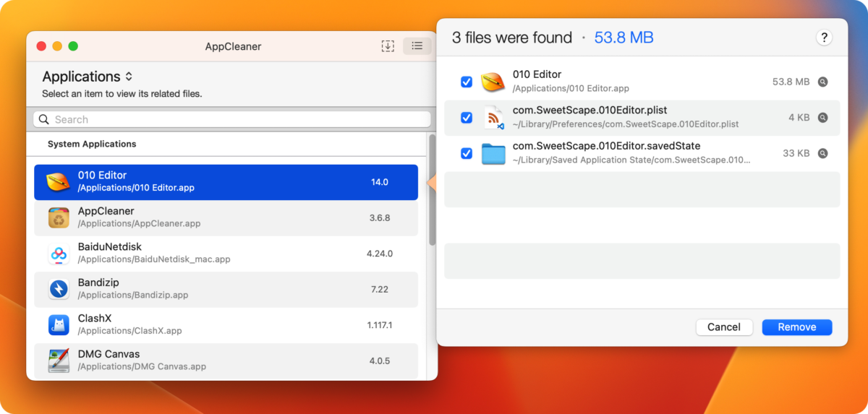This screenshot has height=414, width=868.
Task: Uncheck the 010 Editor app checkbox
Action: (x=467, y=82)
